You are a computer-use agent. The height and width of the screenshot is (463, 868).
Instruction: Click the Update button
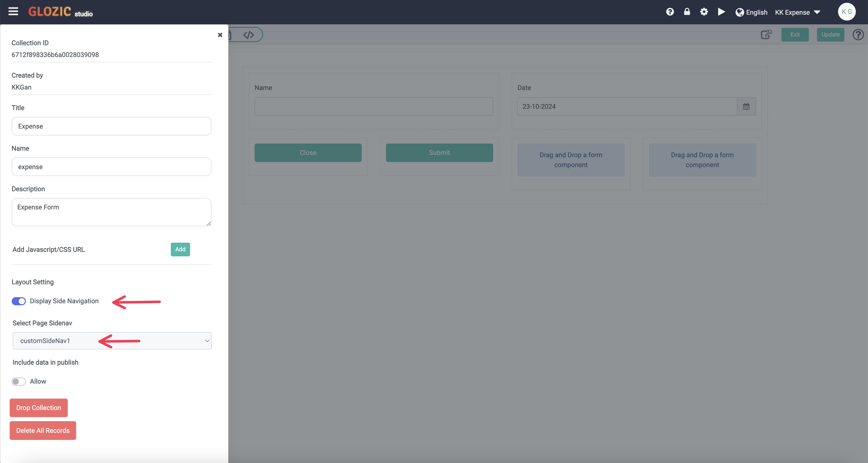tap(830, 34)
